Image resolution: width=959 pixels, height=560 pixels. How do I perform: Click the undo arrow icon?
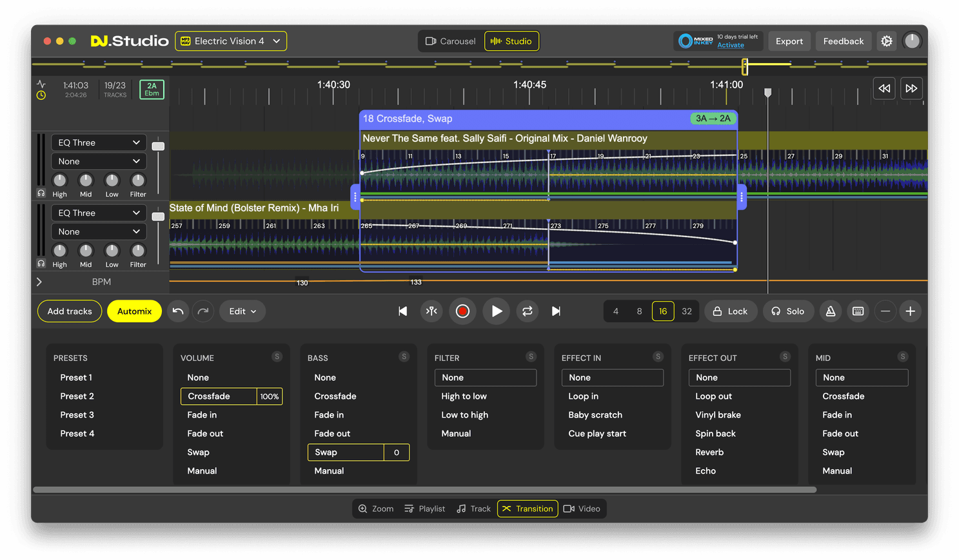click(x=178, y=311)
